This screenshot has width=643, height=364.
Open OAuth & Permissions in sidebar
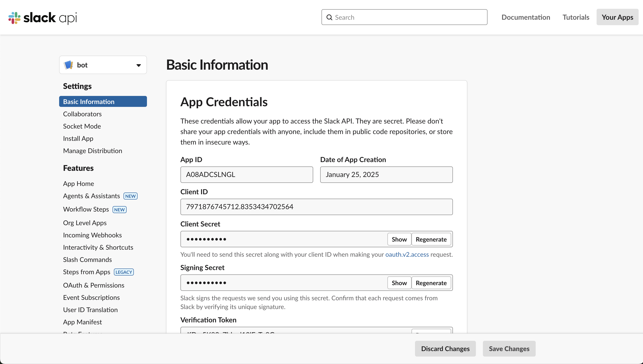pos(94,285)
